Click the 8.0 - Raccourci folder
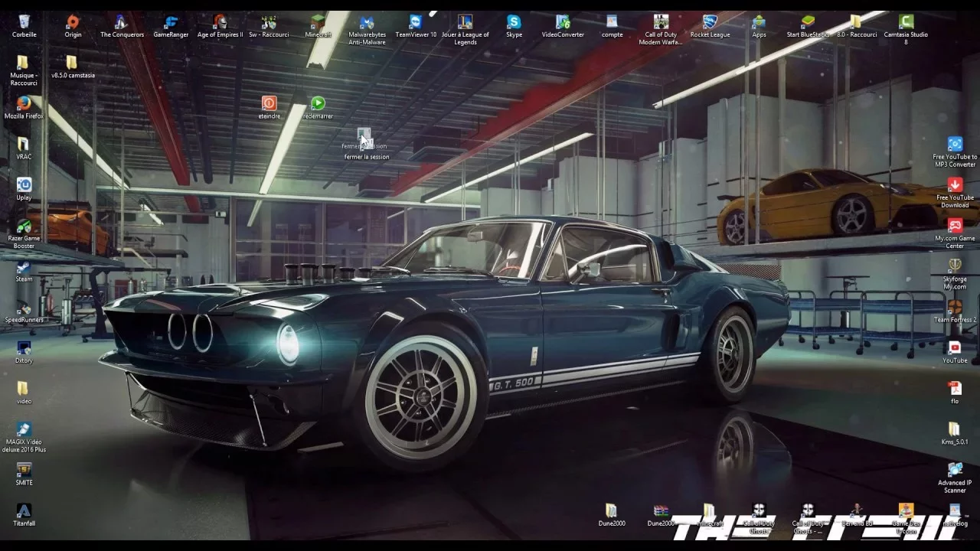Image resolution: width=980 pixels, height=551 pixels. coord(857,22)
